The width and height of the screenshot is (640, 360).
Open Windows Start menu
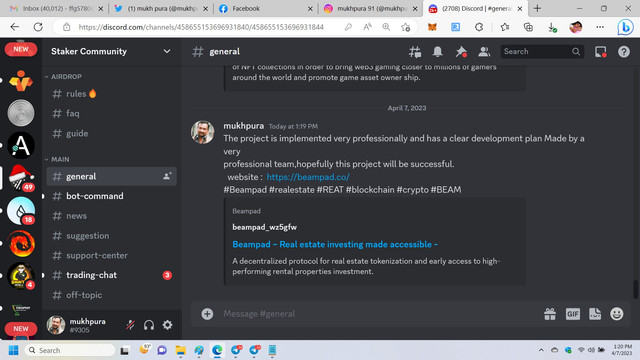pyautogui.click(x=13, y=350)
